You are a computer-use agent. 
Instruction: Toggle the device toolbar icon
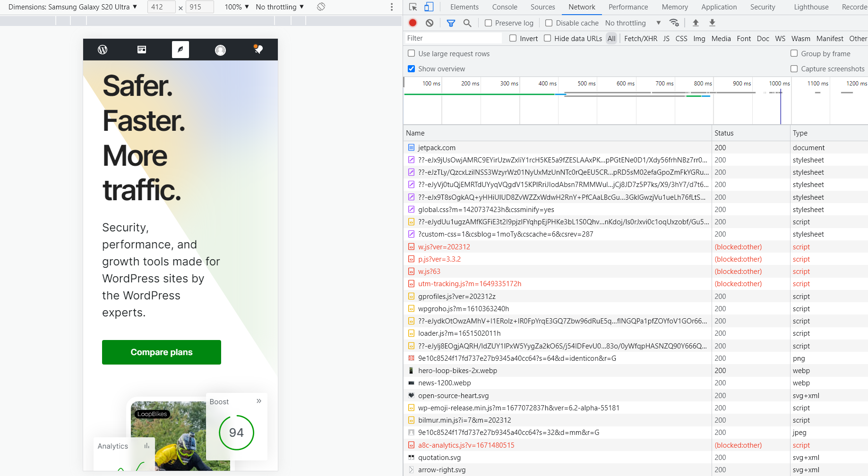click(x=429, y=7)
